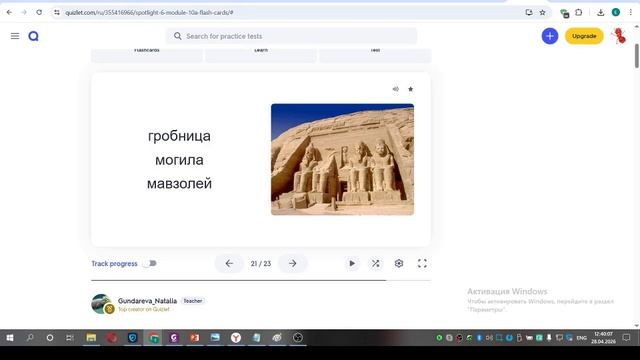Switch to the Learn study mode tab
The image size is (640, 360).
pyautogui.click(x=261, y=55)
